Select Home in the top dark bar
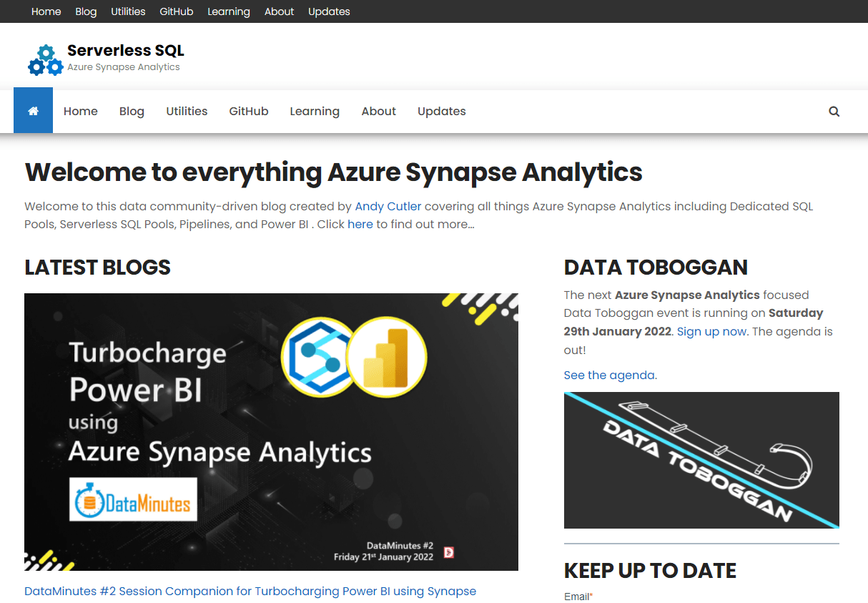 [x=46, y=11]
